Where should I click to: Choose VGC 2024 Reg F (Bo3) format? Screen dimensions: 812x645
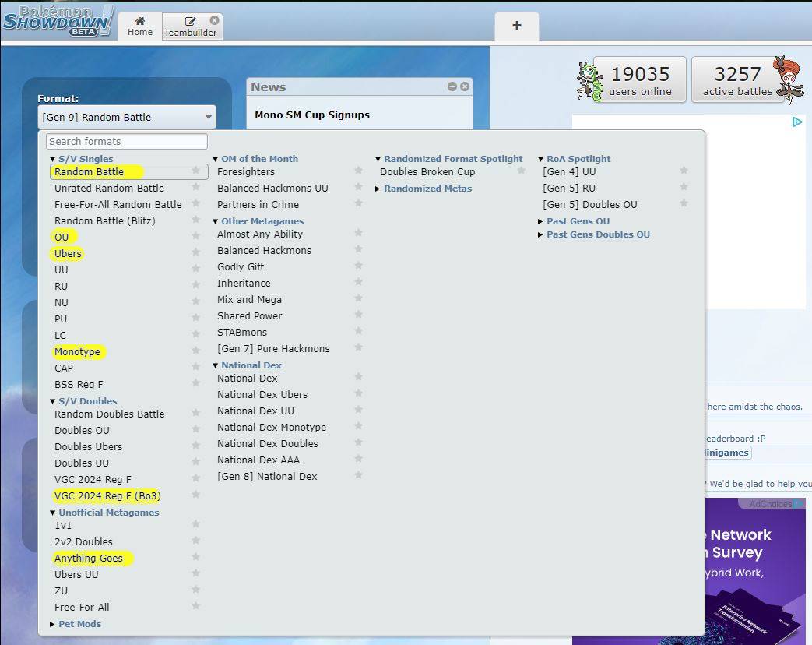(107, 496)
